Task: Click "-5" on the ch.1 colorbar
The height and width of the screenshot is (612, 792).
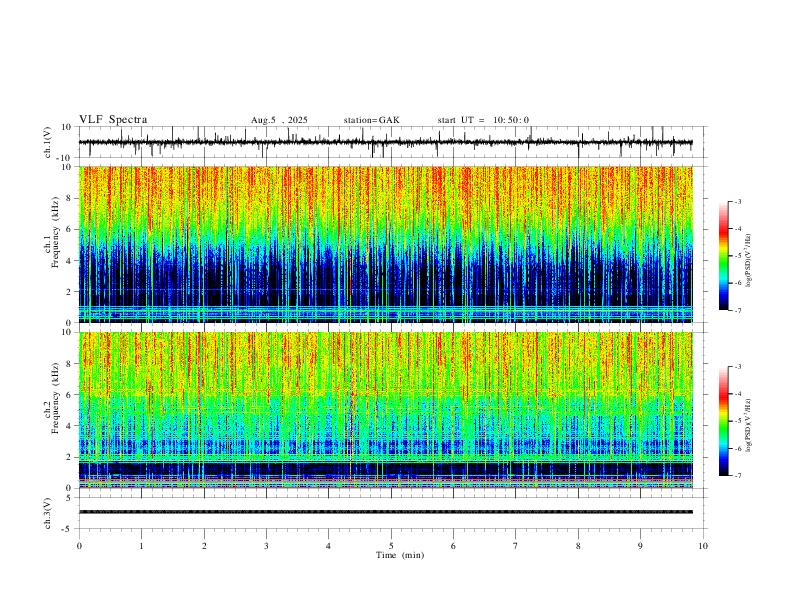Action: 737,256
